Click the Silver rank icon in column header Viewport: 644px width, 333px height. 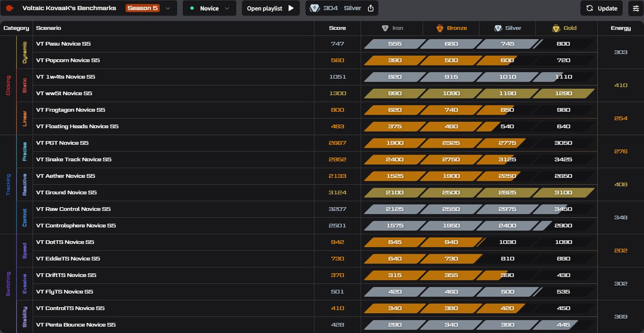coord(498,28)
